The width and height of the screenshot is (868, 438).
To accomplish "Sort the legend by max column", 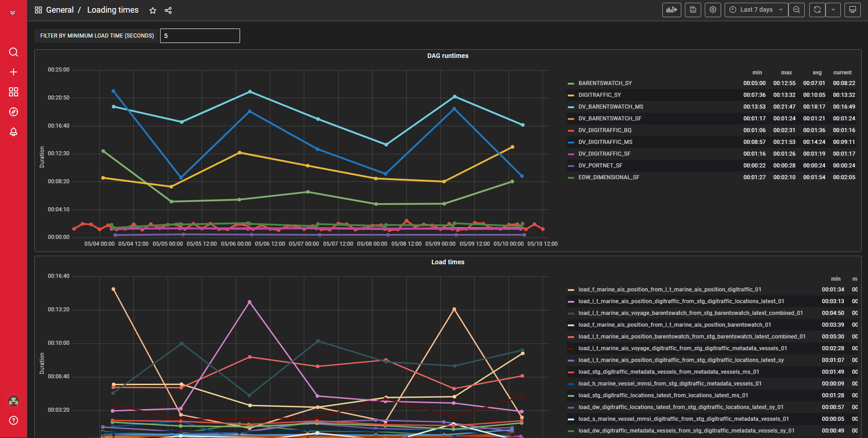I will point(786,72).
